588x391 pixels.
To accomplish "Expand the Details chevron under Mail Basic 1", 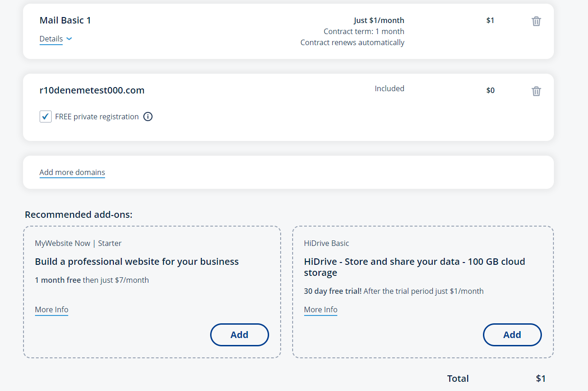I will (69, 39).
